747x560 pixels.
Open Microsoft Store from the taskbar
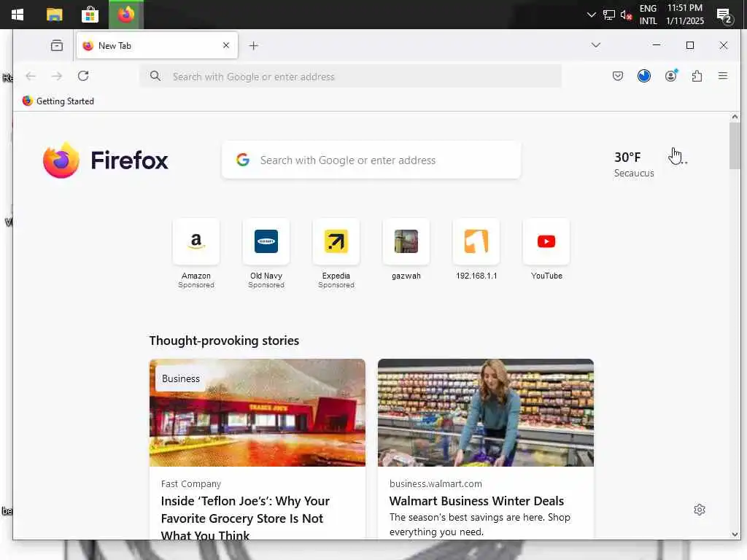coord(90,15)
